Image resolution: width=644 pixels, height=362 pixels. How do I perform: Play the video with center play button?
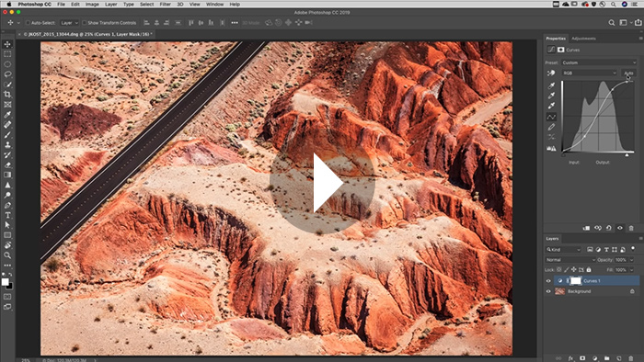tap(322, 183)
